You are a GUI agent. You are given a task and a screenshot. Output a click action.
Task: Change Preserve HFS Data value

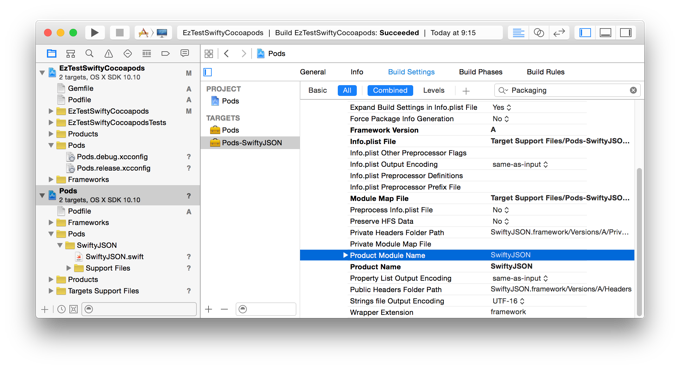coord(500,221)
